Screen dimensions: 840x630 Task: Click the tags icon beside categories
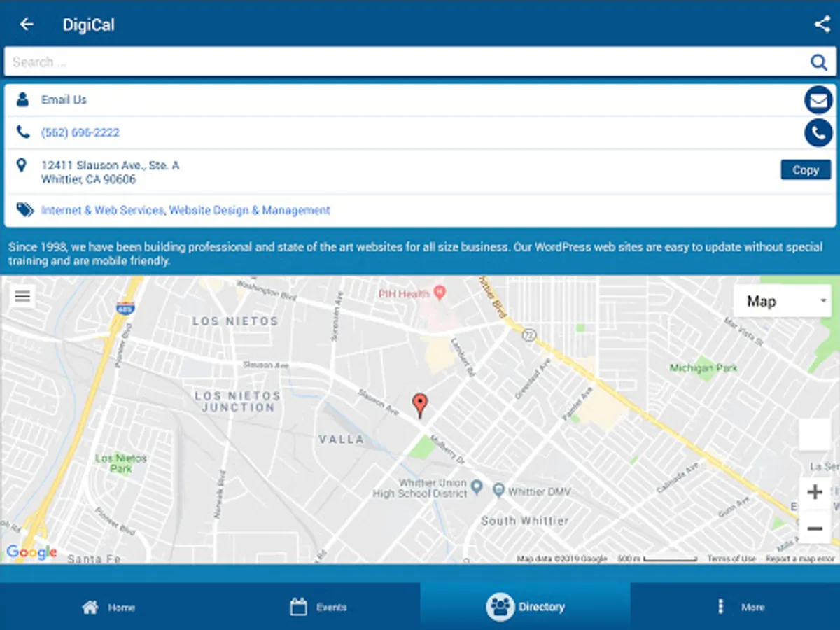[25, 209]
